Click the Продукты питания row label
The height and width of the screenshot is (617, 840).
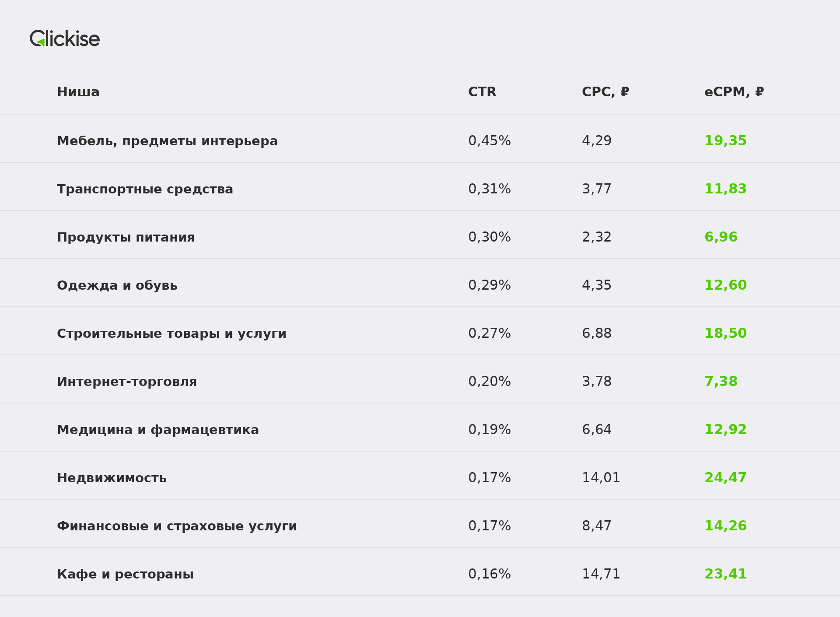(x=126, y=238)
